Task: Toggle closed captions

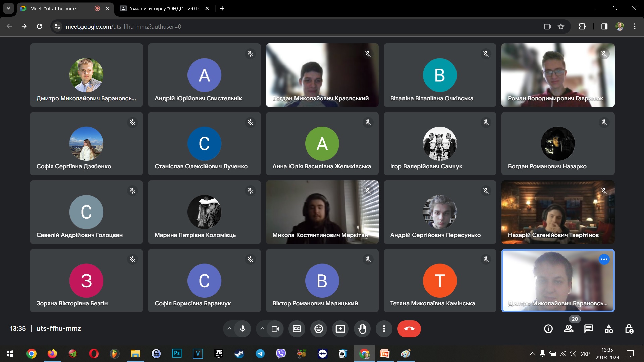Action: point(297,329)
